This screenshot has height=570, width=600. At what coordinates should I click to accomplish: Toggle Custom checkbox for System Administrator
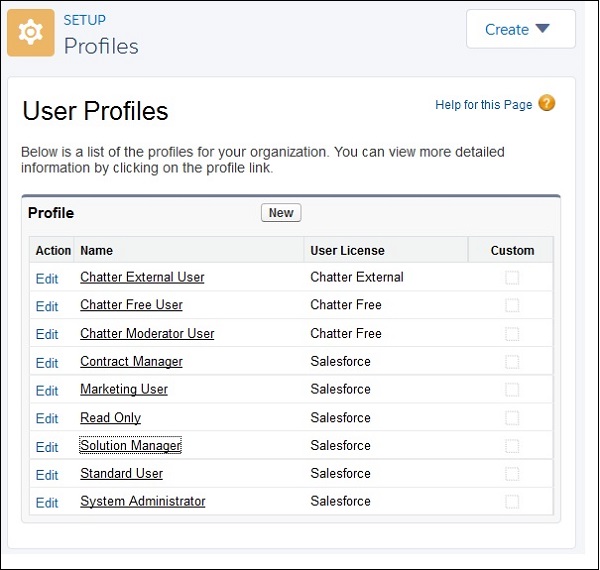click(512, 502)
